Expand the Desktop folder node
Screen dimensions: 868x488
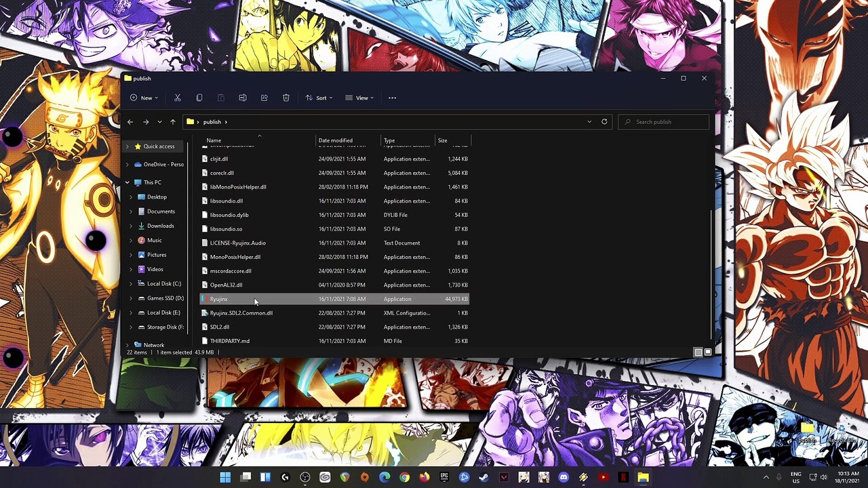click(131, 197)
